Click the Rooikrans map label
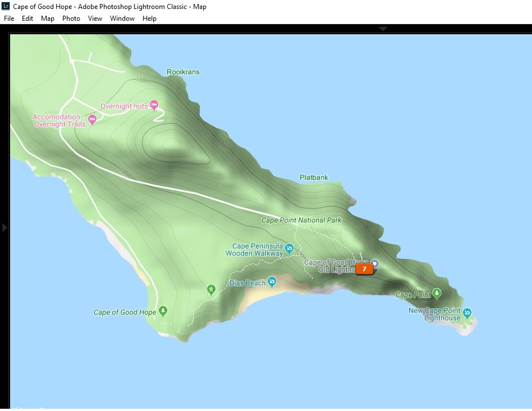Screen dimensions: 532x411 pyautogui.click(x=183, y=72)
